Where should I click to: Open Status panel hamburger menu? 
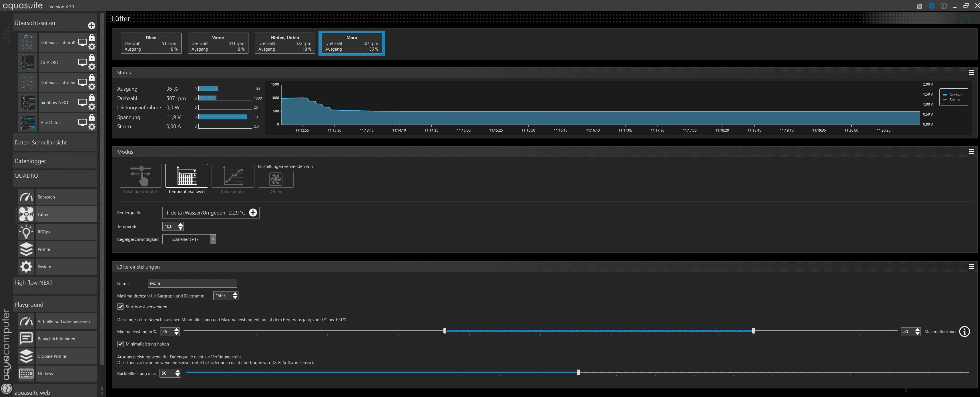click(x=971, y=72)
